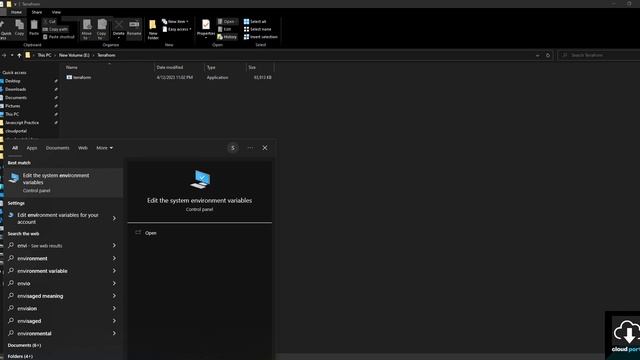Expand Edit environment variables for your account
The image size is (640, 360).
point(114,218)
